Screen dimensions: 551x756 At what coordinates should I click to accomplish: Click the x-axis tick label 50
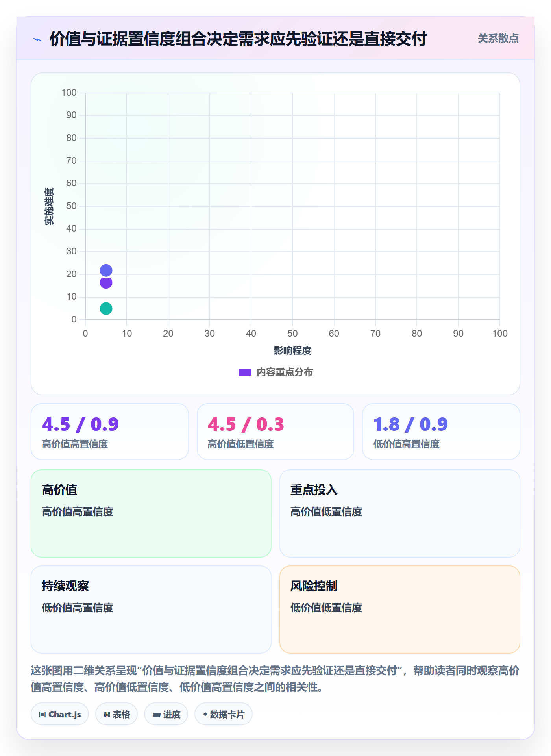point(292,334)
